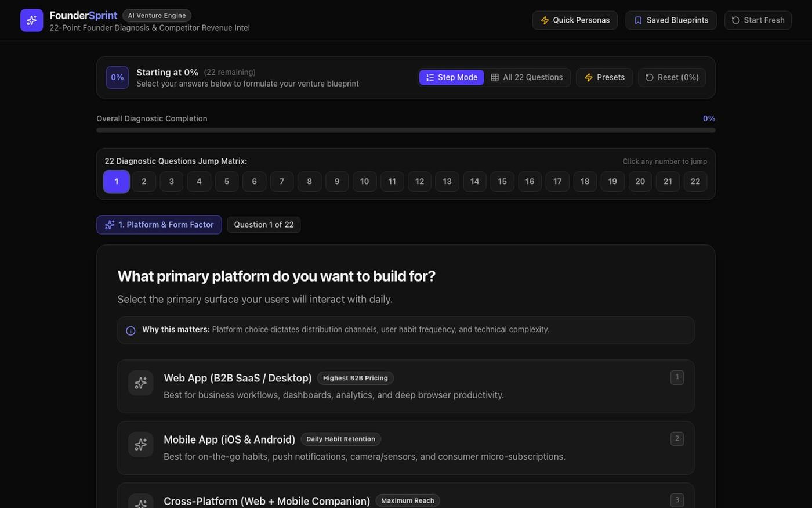The height and width of the screenshot is (508, 812).
Task: Reset progress with Reset (0%) button
Action: 672,77
